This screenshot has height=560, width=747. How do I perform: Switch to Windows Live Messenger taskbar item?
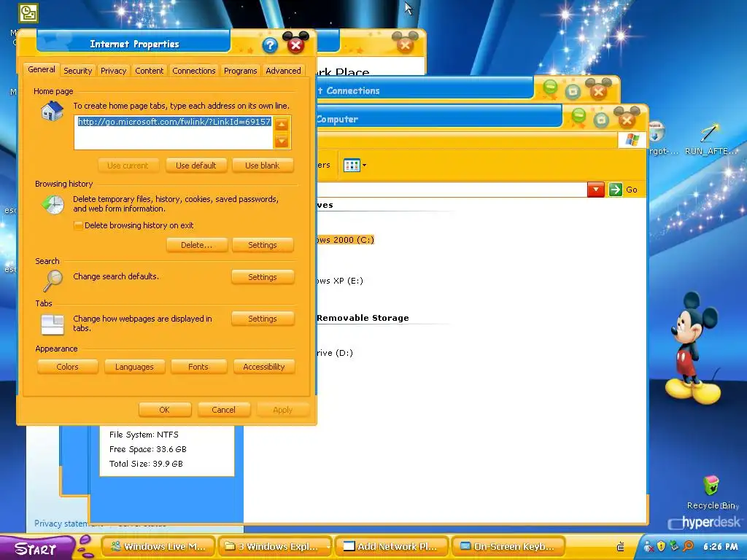coord(158,547)
